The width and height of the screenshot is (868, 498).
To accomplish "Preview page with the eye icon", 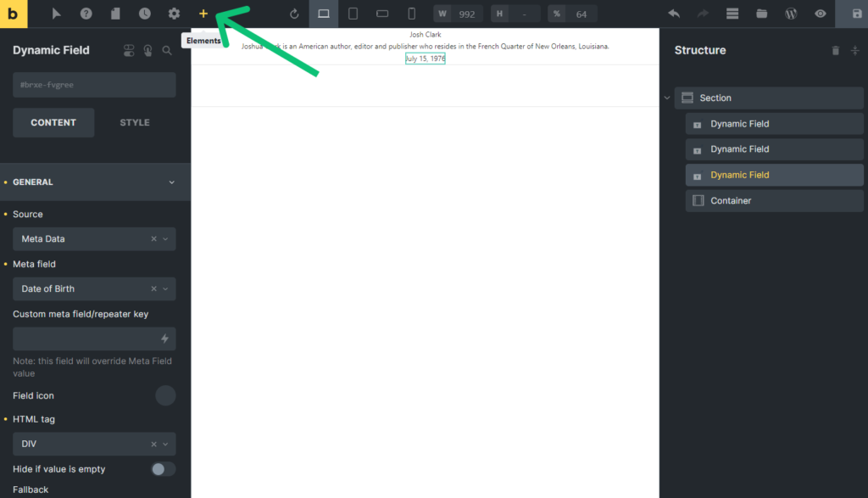I will click(x=821, y=14).
